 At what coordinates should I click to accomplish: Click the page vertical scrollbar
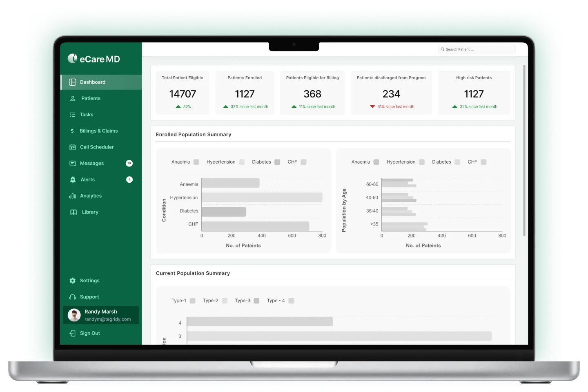click(x=524, y=150)
